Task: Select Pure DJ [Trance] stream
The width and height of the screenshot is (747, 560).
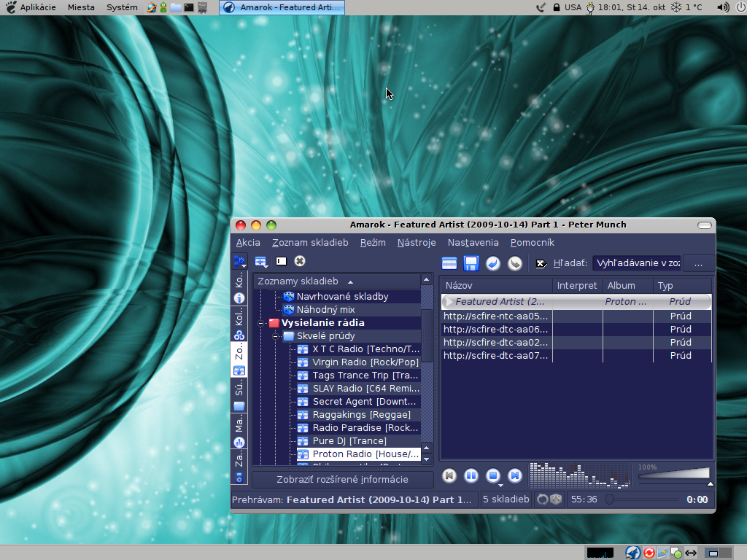Action: click(x=359, y=441)
